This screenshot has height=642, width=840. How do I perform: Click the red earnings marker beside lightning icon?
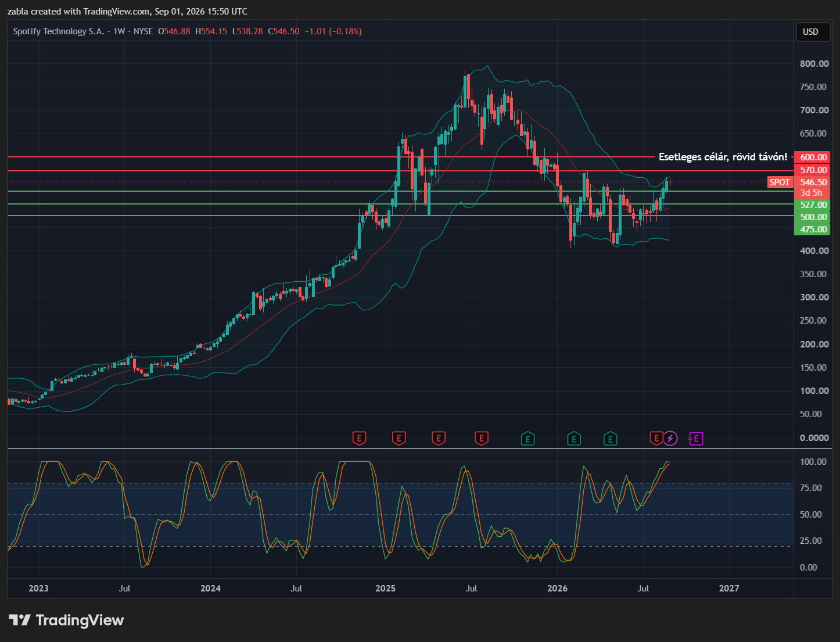(x=656, y=438)
